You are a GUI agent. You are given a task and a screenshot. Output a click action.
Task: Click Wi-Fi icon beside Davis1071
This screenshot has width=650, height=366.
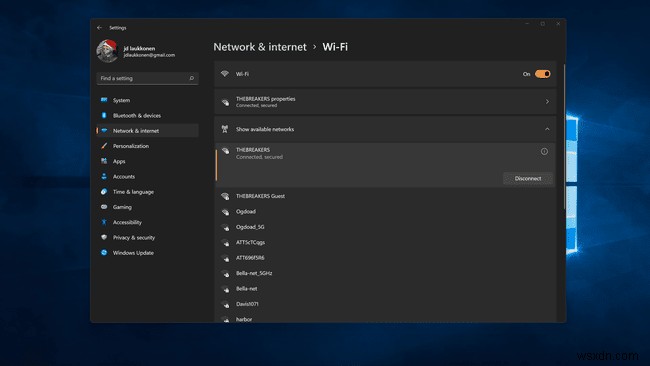point(225,305)
